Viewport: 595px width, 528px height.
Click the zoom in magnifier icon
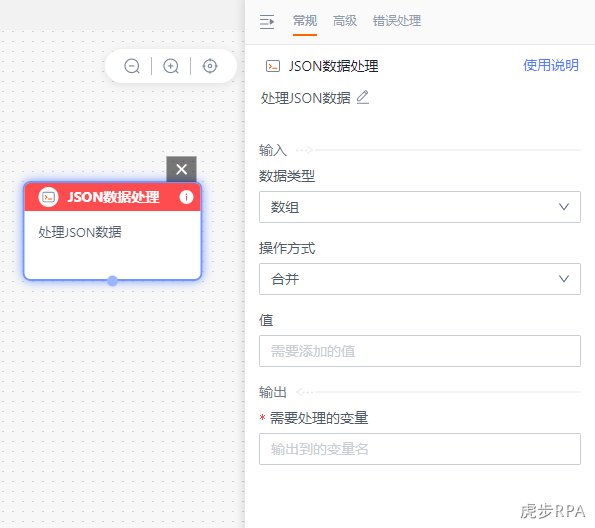[x=171, y=66]
